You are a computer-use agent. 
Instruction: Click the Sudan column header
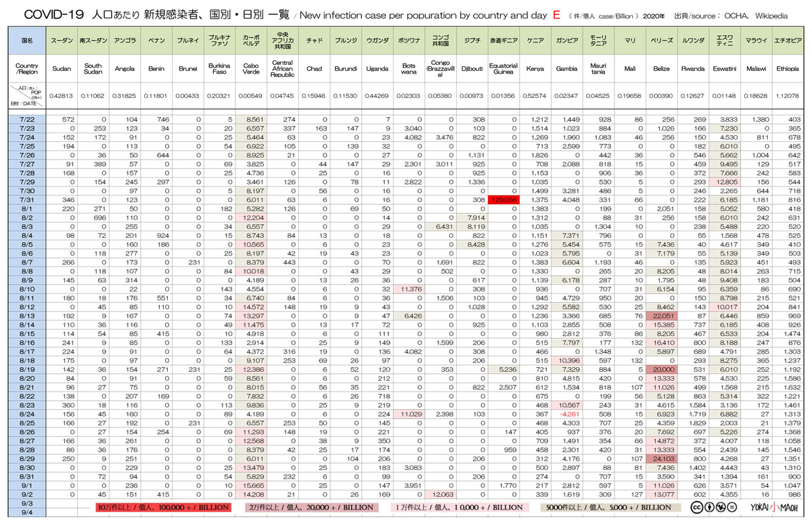tap(62, 69)
